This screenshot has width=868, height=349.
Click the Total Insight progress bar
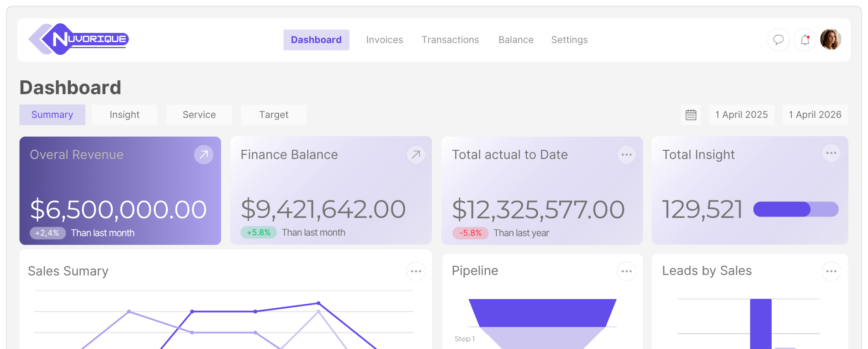tap(795, 209)
